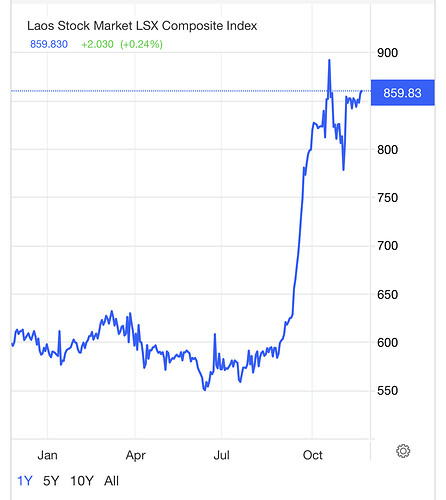Click the Apr x-axis label
This screenshot has height=500, width=446.
point(135,455)
